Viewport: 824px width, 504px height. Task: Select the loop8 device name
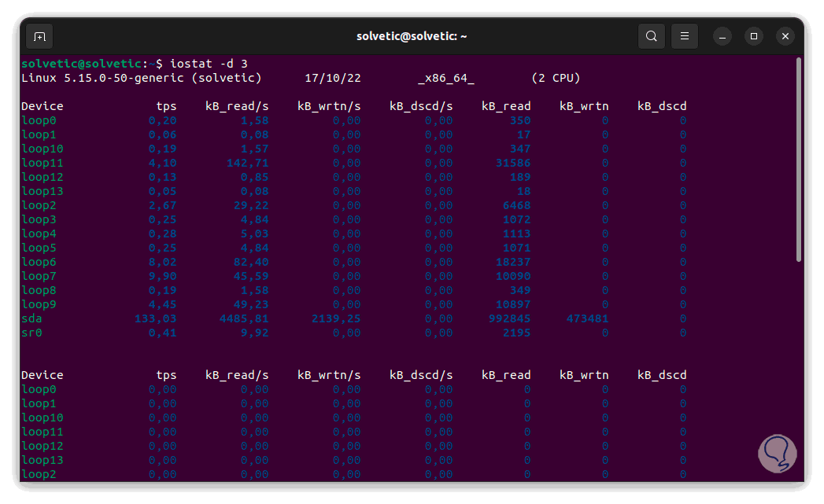coord(39,291)
